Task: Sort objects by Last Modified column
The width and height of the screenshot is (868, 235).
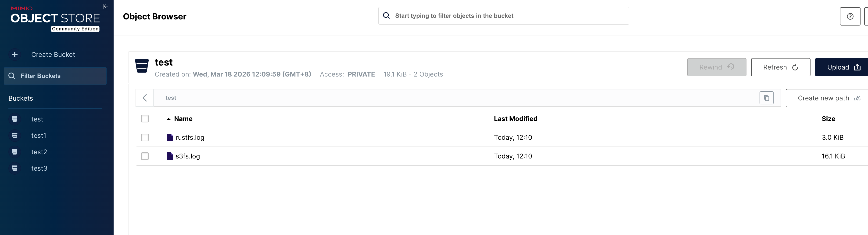Action: 515,119
